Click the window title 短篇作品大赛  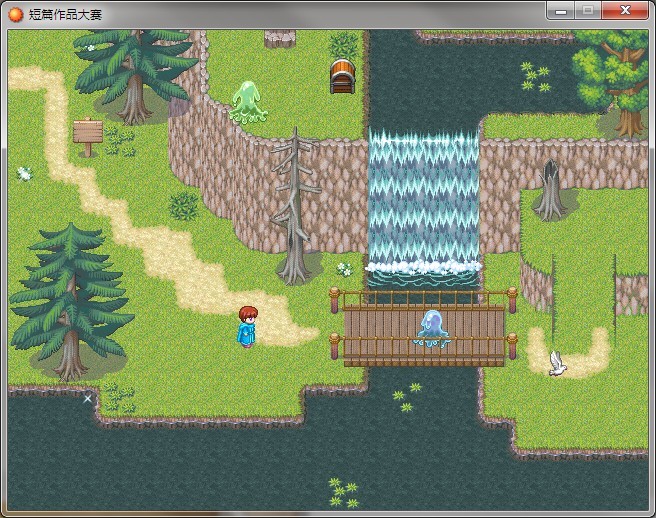coord(65,15)
